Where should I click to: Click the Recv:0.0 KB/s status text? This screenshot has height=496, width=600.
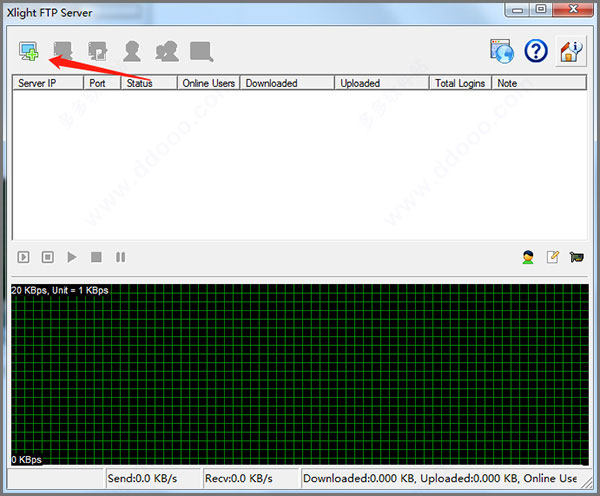239,478
